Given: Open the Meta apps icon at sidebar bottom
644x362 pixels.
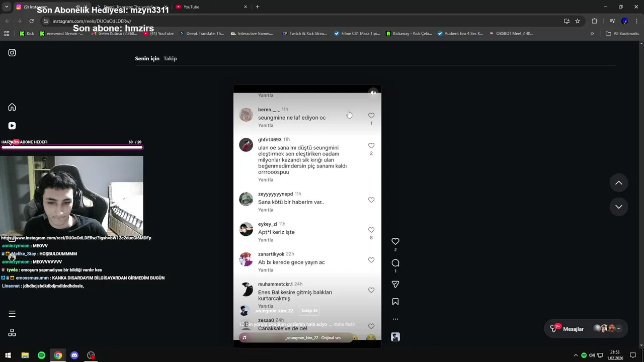Looking at the screenshot, I should [12, 333].
